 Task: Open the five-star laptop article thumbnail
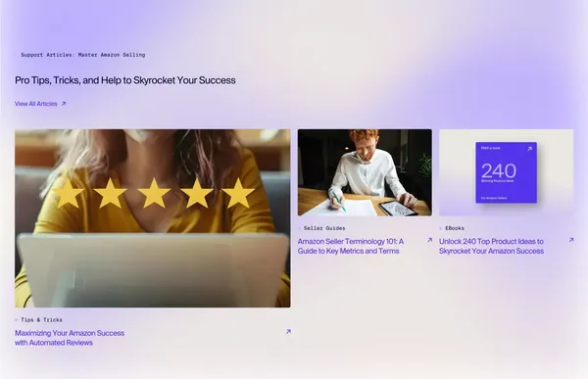pyautogui.click(x=153, y=218)
